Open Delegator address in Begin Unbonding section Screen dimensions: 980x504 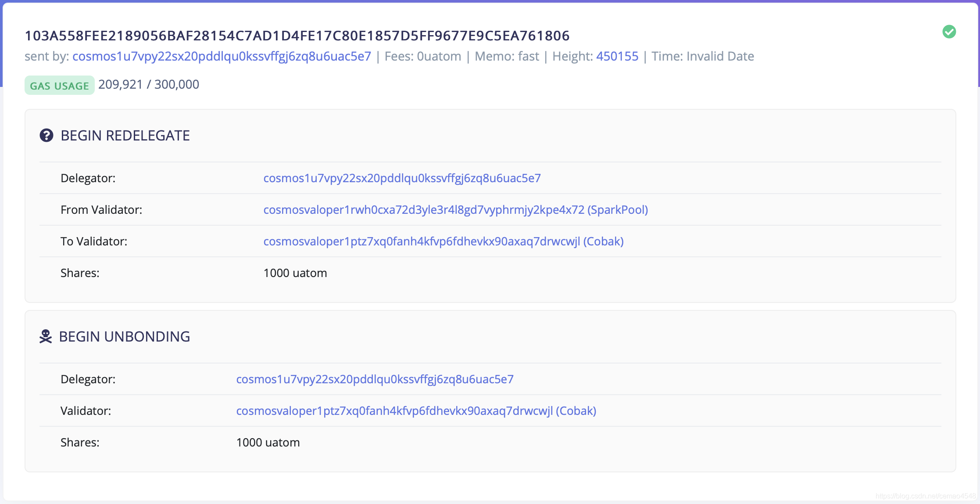(x=375, y=379)
